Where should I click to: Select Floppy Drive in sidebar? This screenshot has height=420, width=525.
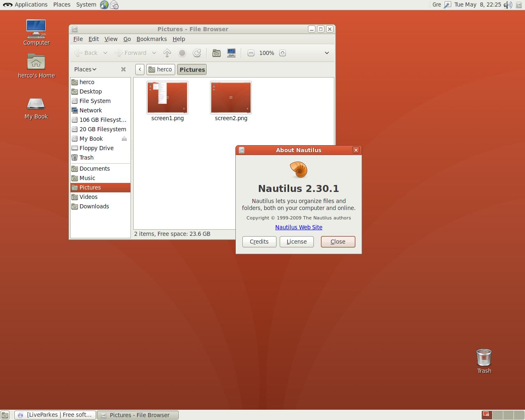click(x=100, y=148)
